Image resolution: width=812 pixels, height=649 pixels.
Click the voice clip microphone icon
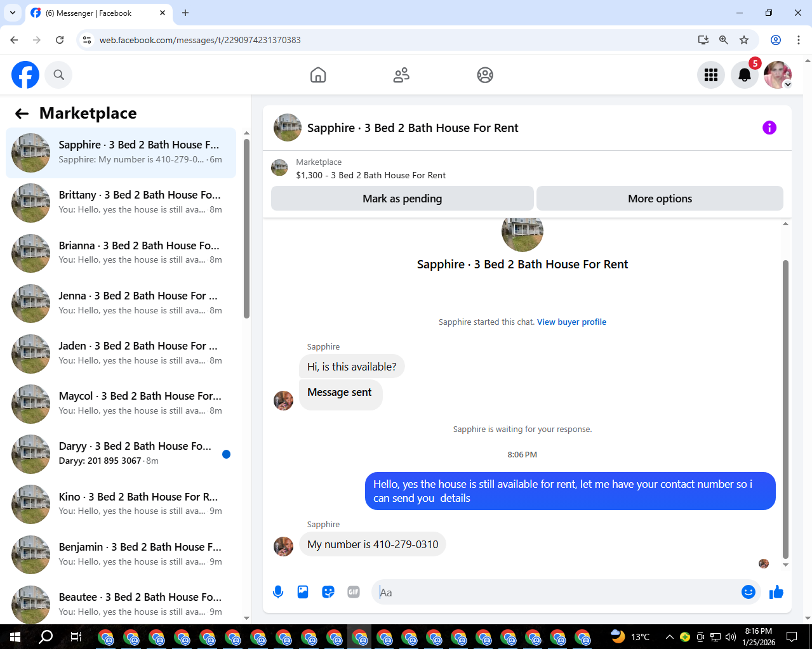coord(278,592)
